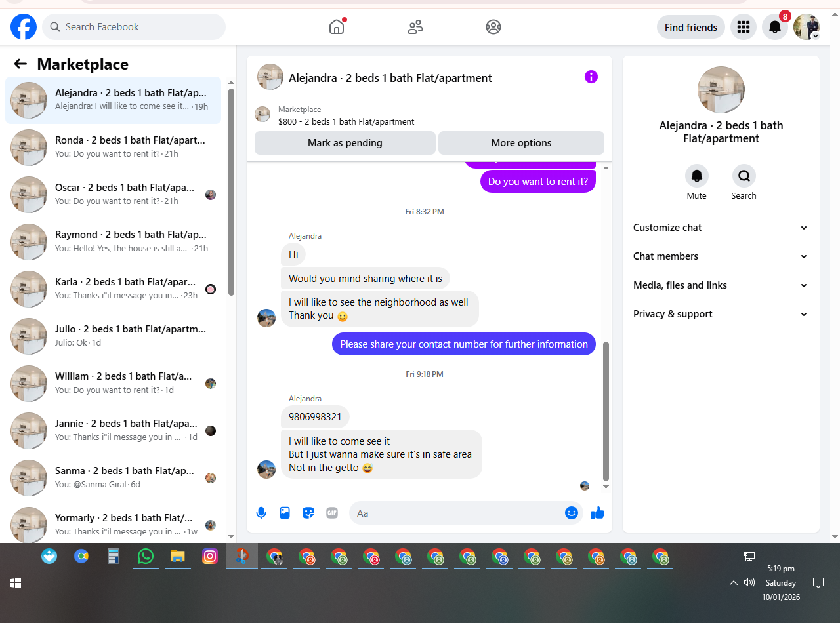The height and width of the screenshot is (623, 840).
Task: Open the Facebook logo home link
Action: point(24,27)
